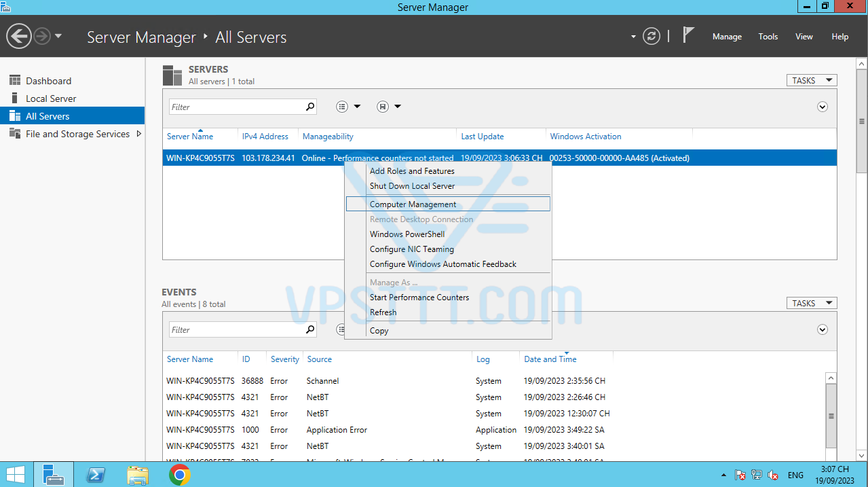
Task: Click the ENG language indicator
Action: pos(795,475)
